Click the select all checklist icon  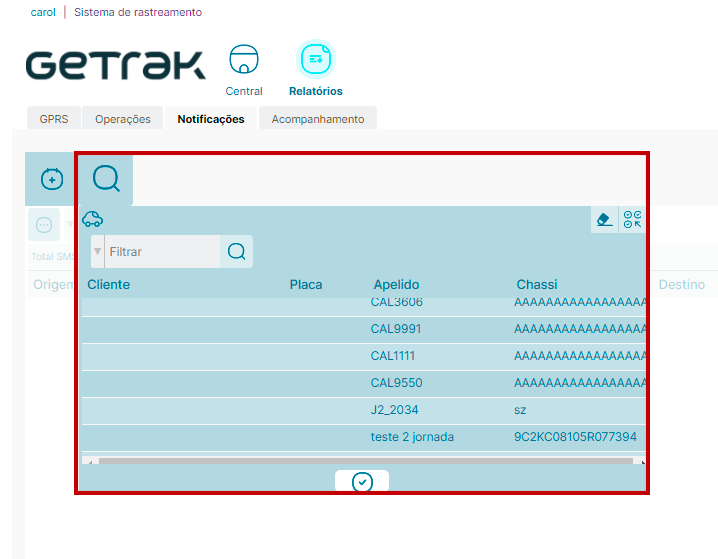(x=632, y=220)
